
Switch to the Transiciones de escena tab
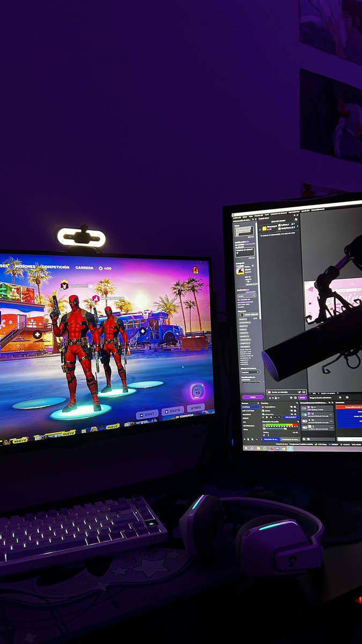click(x=290, y=440)
